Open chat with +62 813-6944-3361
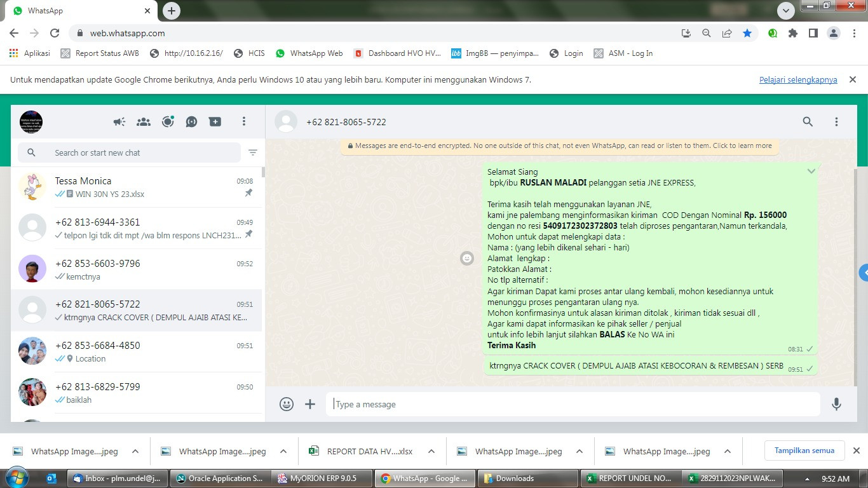 point(136,228)
